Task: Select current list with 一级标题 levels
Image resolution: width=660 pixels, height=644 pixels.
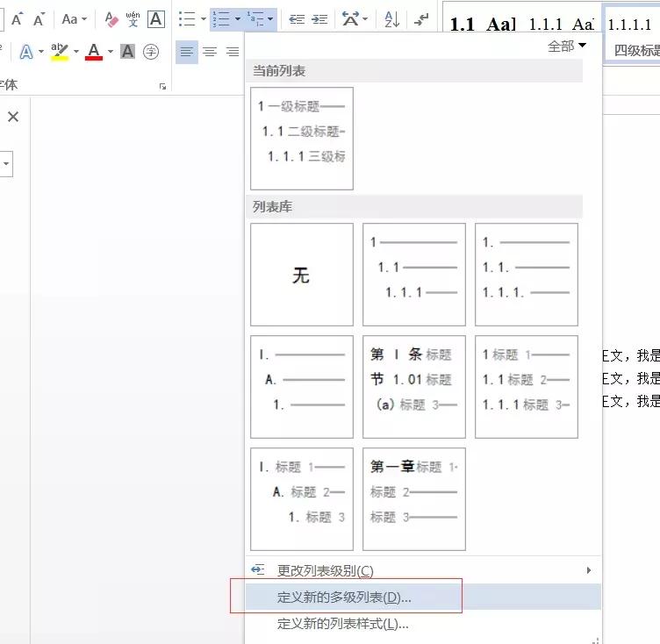Action: [x=301, y=139]
